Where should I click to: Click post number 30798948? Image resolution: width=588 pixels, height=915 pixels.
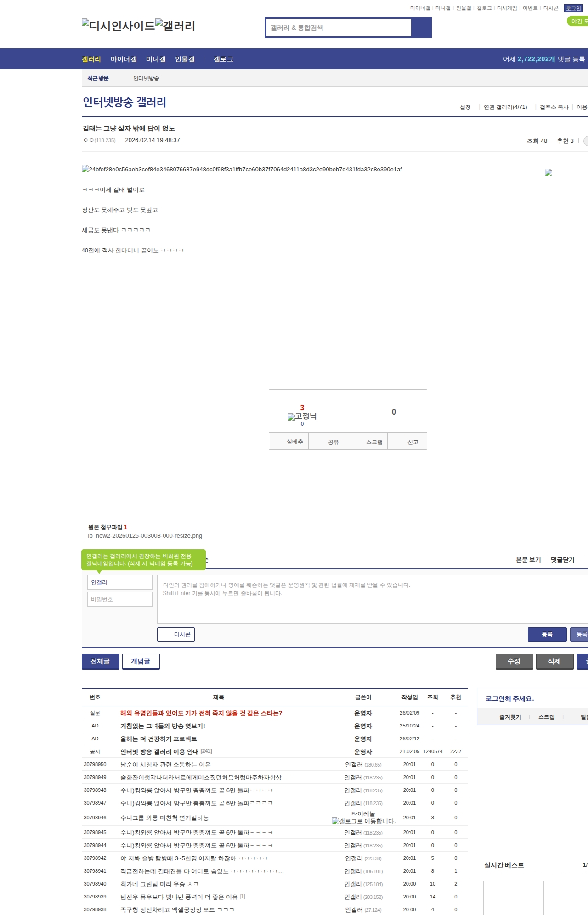click(x=95, y=790)
